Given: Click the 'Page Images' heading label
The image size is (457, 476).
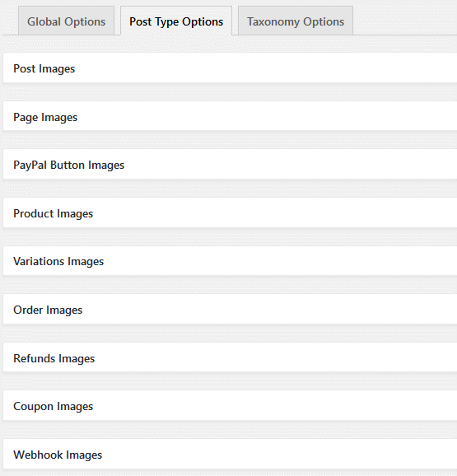Looking at the screenshot, I should pyautogui.click(x=45, y=118).
